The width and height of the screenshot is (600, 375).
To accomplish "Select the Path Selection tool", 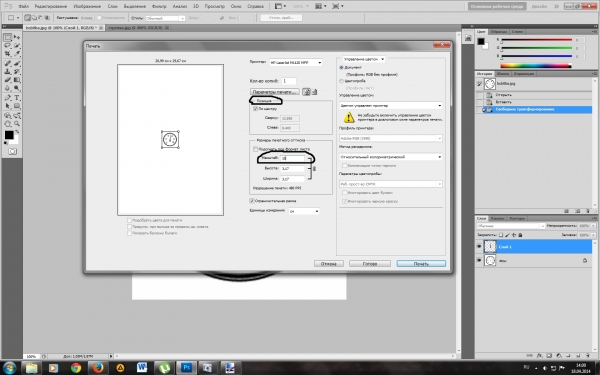I will click(8, 106).
